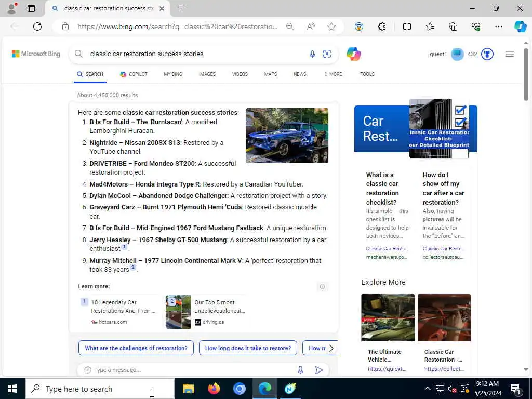Open the Copilot sidebar icon

pos(520,26)
